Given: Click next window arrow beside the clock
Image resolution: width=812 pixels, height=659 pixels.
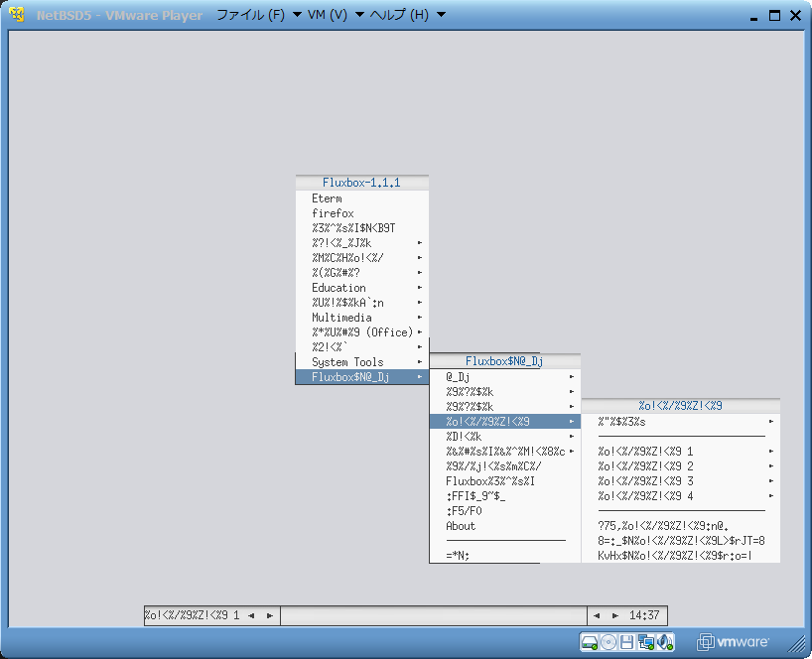Looking at the screenshot, I should 615,615.
